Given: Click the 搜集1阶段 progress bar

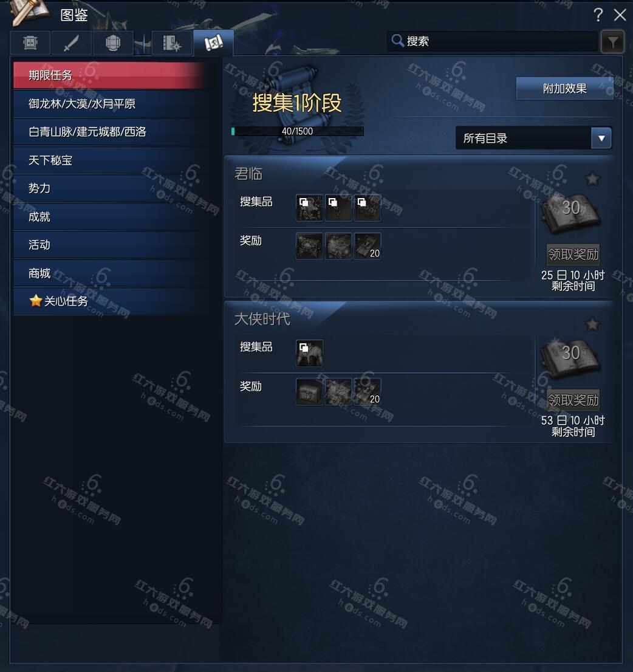Looking at the screenshot, I should pyautogui.click(x=298, y=131).
